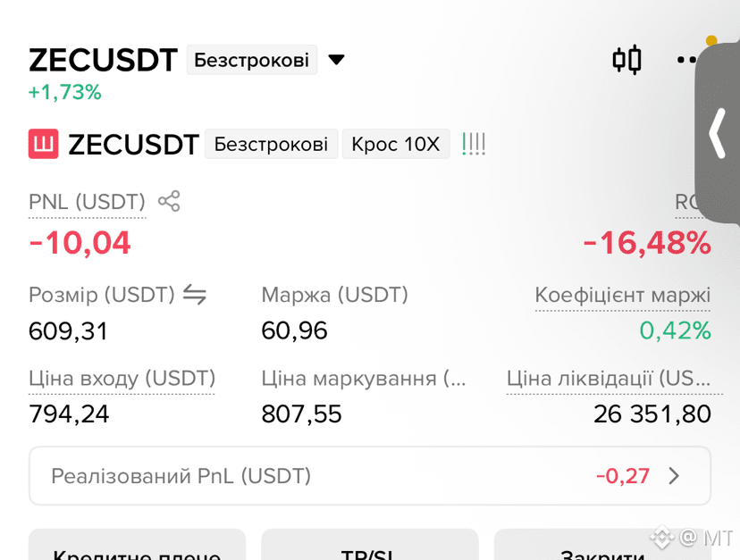Tap the red ZECUSDT position badge icon
The width and height of the screenshot is (740, 560).
coord(44,144)
